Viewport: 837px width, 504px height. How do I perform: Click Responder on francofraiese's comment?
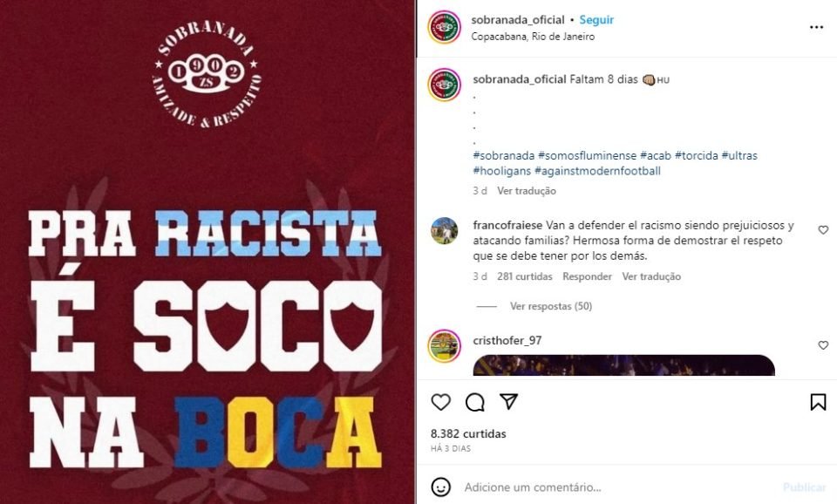587,276
